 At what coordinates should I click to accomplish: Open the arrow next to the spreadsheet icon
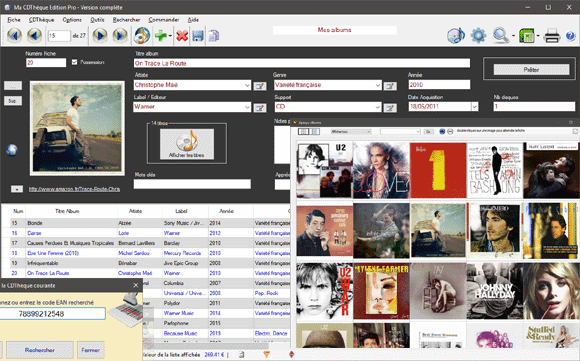[538, 36]
